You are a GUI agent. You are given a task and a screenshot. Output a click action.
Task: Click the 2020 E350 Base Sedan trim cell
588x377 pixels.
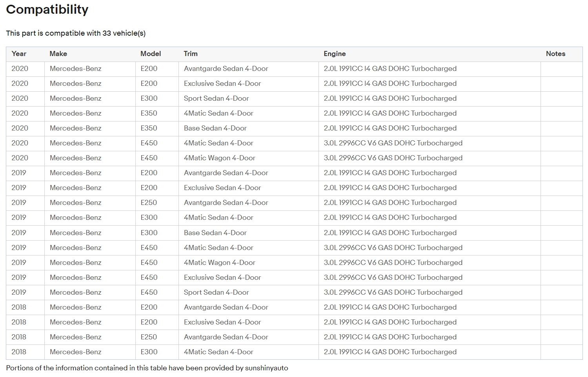215,128
